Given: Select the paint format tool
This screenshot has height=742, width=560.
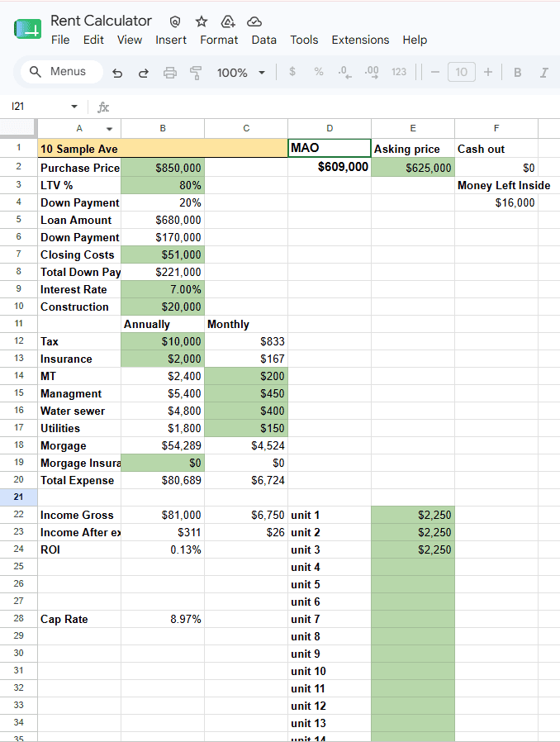Looking at the screenshot, I should click(195, 73).
